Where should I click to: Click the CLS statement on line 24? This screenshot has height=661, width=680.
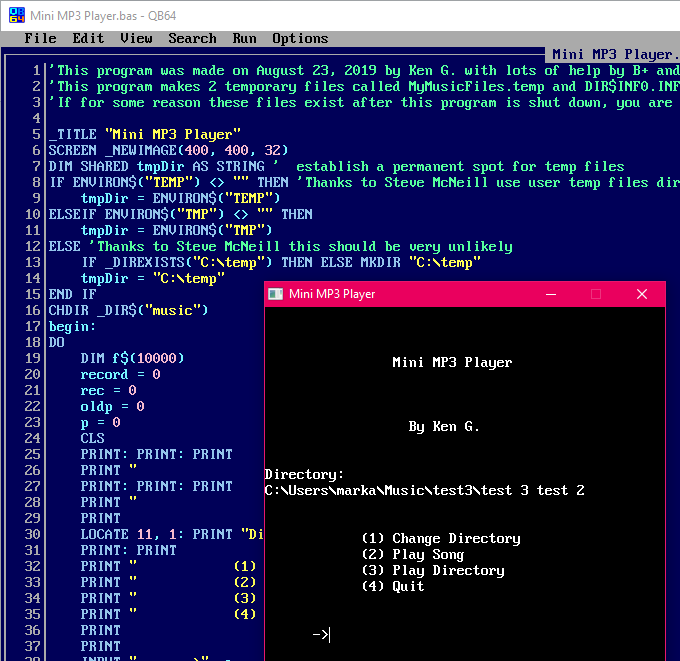pos(92,438)
